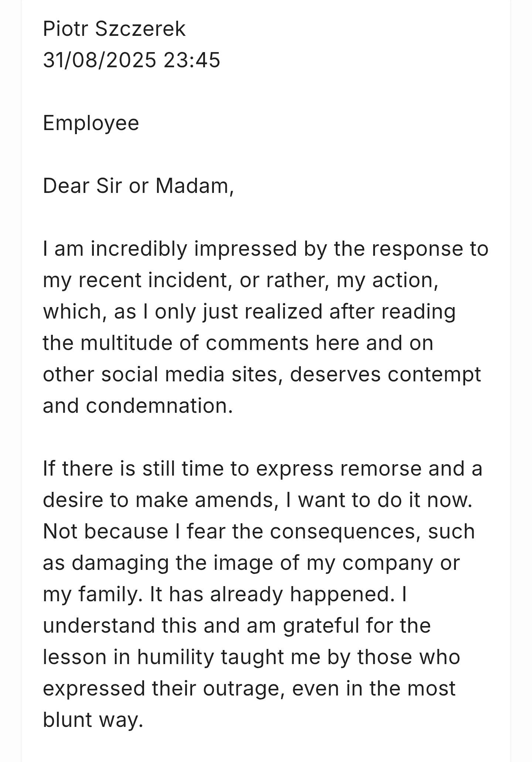Viewport: 532px width, 762px height.
Task: Click the words "and condemnation."
Action: click(x=138, y=406)
